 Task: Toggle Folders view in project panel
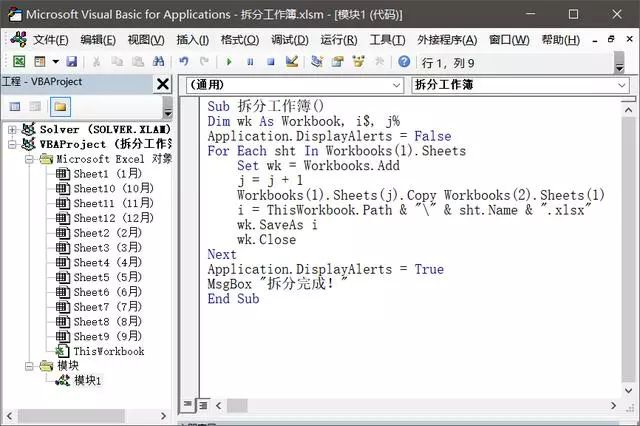click(60, 107)
